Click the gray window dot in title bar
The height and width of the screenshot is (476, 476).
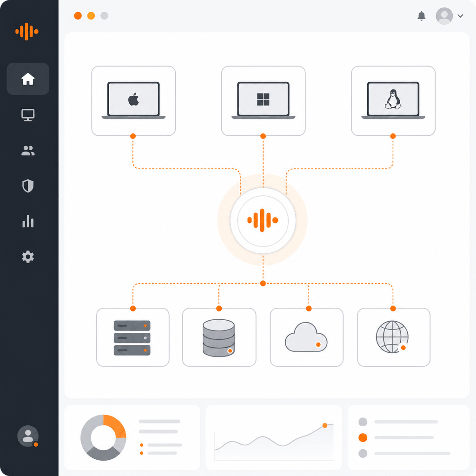point(104,16)
